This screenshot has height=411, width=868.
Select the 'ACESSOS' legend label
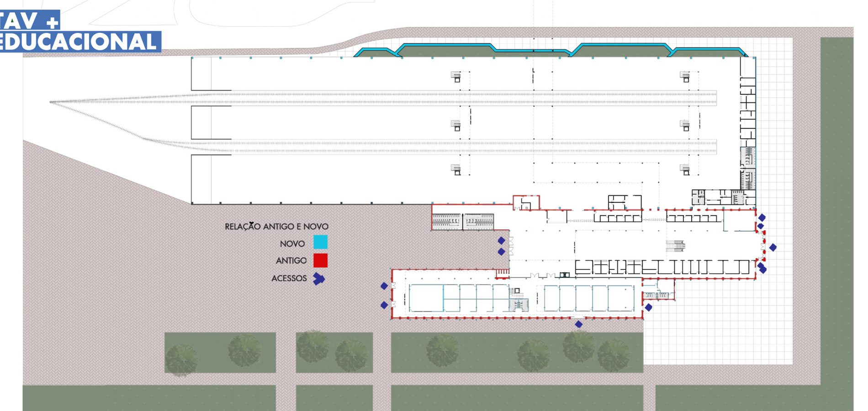289,278
